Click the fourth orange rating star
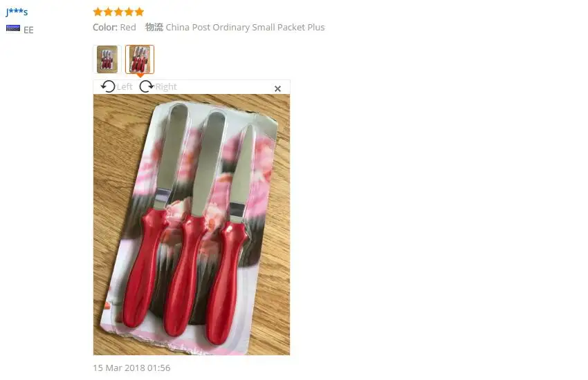Image resolution: width=588 pixels, height=380 pixels. coord(129,12)
